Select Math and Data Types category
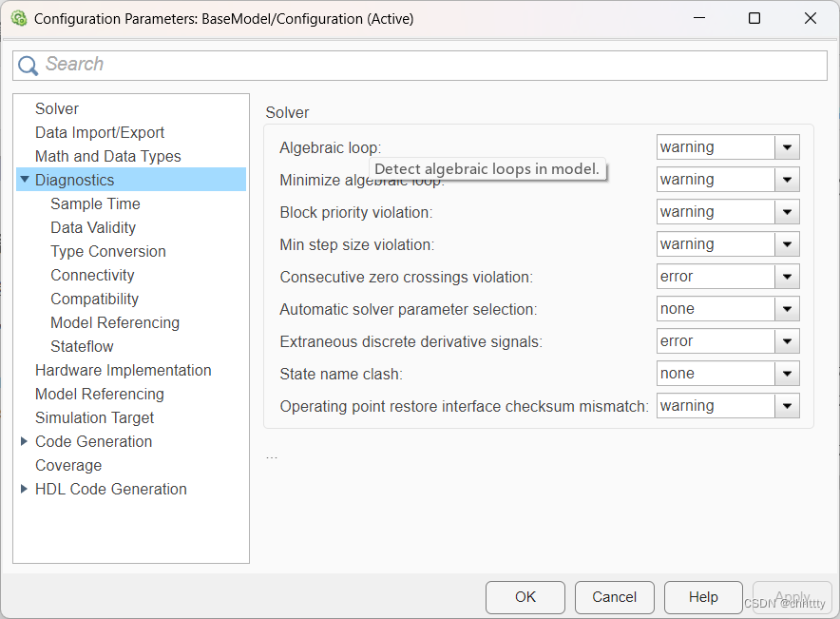Image resolution: width=840 pixels, height=619 pixels. tap(108, 156)
